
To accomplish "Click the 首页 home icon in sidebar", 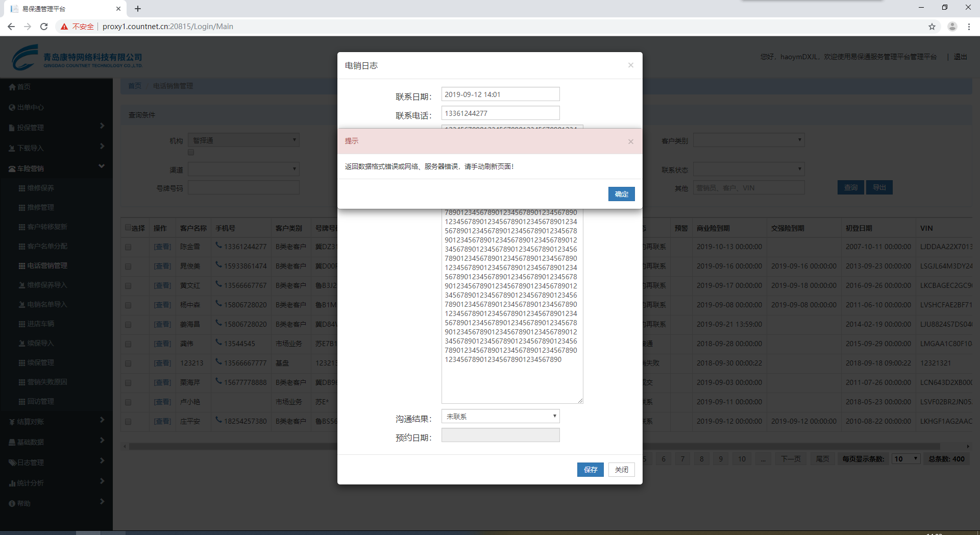I will tap(12, 87).
